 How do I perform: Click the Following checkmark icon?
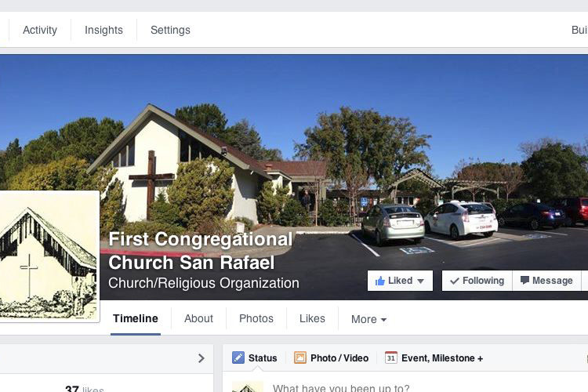[x=455, y=281]
